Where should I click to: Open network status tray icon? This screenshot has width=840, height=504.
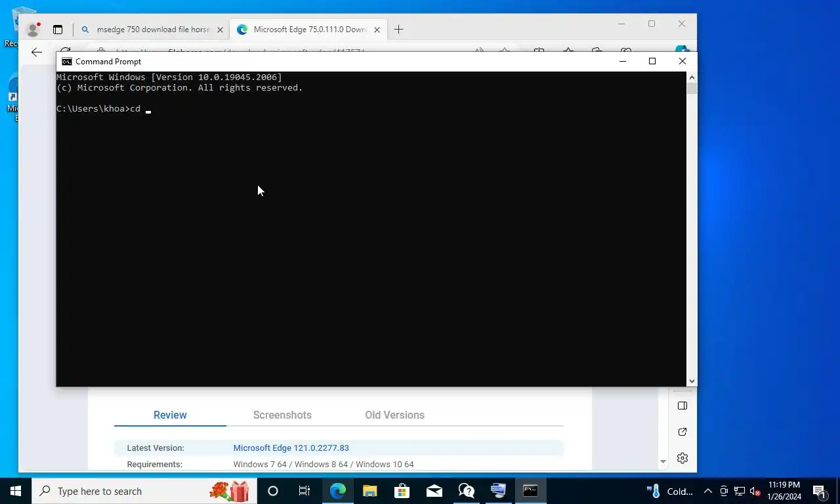740,491
